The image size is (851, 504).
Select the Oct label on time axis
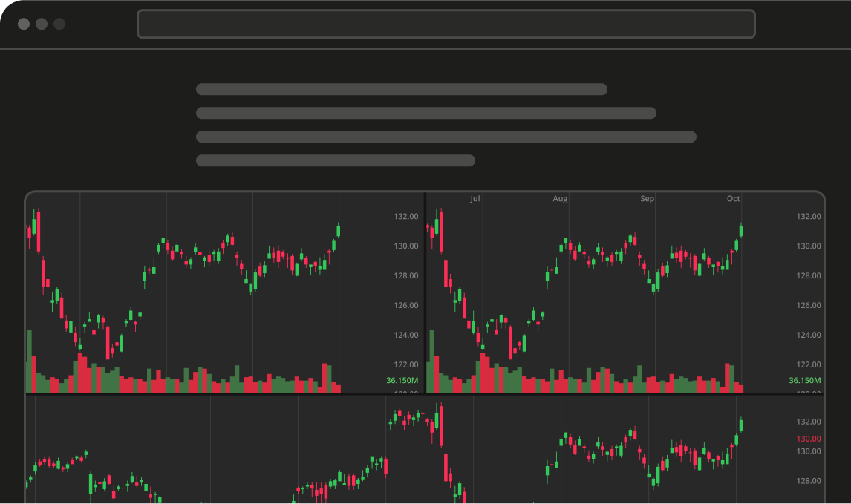[x=733, y=199]
